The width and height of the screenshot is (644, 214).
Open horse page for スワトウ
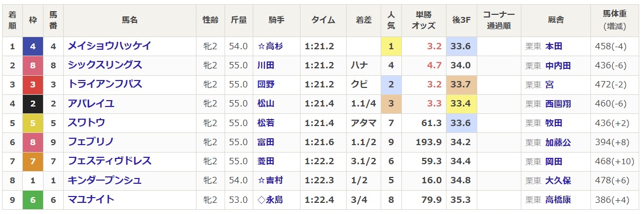click(86, 123)
